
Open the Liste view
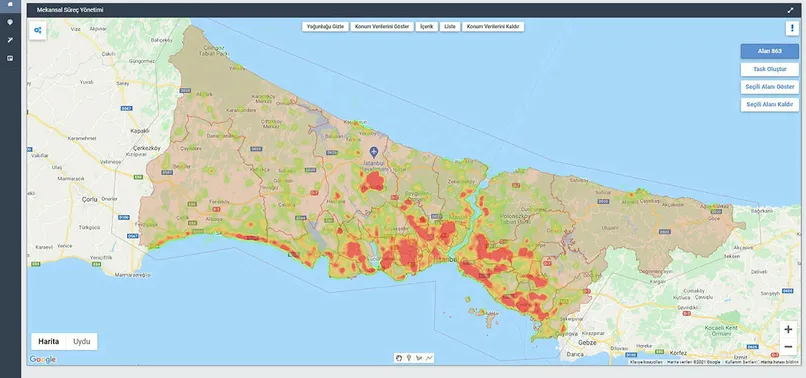coord(450,27)
